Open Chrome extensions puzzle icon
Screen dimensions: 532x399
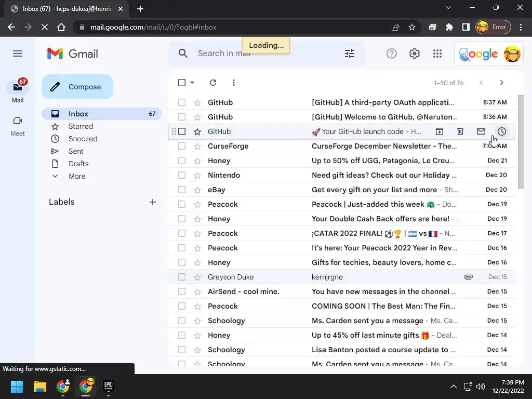click(449, 27)
